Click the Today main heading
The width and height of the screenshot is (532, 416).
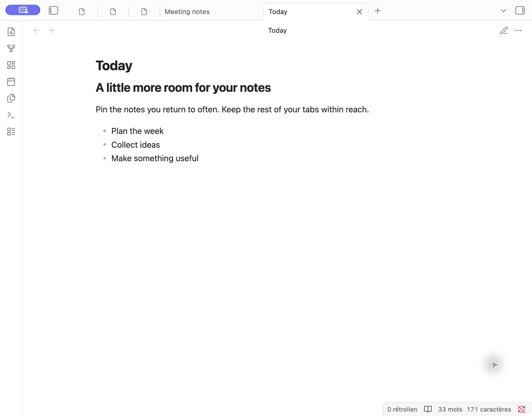[114, 66]
